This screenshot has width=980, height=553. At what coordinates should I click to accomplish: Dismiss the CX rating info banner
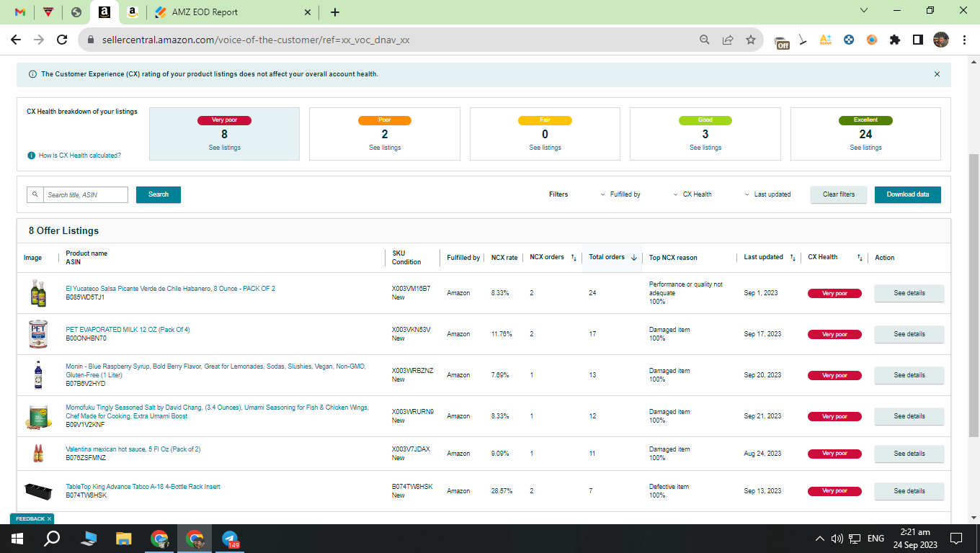[x=937, y=74]
